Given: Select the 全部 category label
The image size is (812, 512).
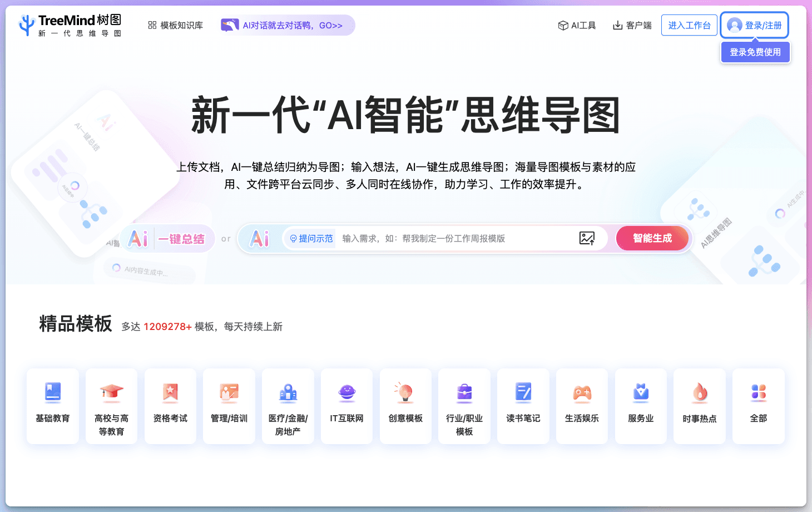Looking at the screenshot, I should tap(759, 419).
